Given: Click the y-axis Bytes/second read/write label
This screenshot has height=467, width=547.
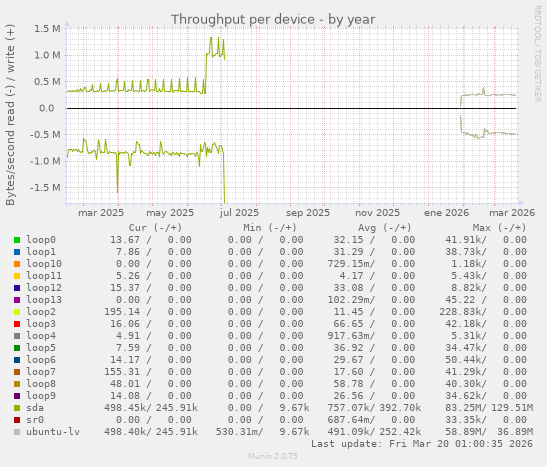Looking at the screenshot, I should click(x=10, y=115).
